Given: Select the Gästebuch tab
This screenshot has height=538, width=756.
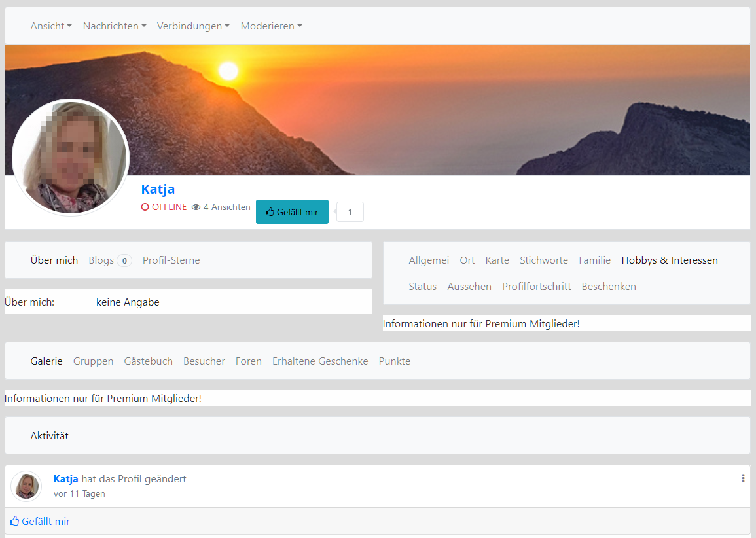Looking at the screenshot, I should (x=148, y=361).
